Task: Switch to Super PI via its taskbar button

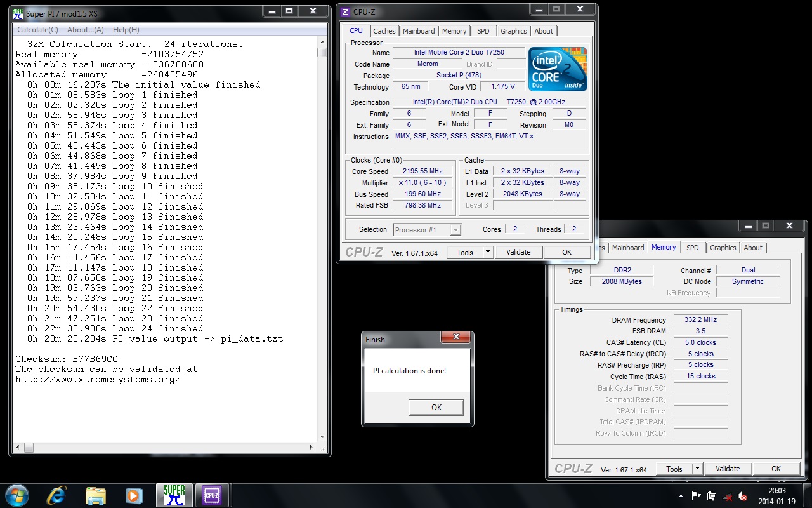Action: (x=174, y=495)
